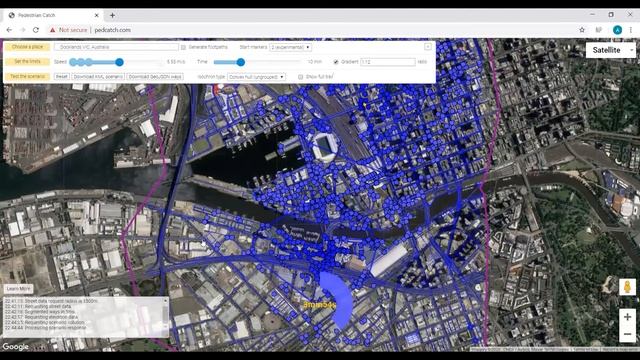Click the Choose a place label
The height and width of the screenshot is (360, 640).
27,47
